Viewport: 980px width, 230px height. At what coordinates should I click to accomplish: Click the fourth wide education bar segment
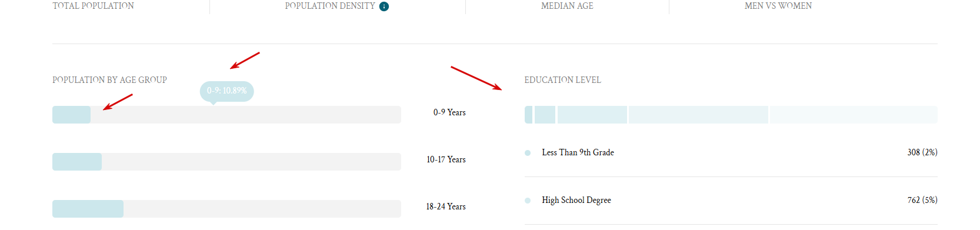698,115
